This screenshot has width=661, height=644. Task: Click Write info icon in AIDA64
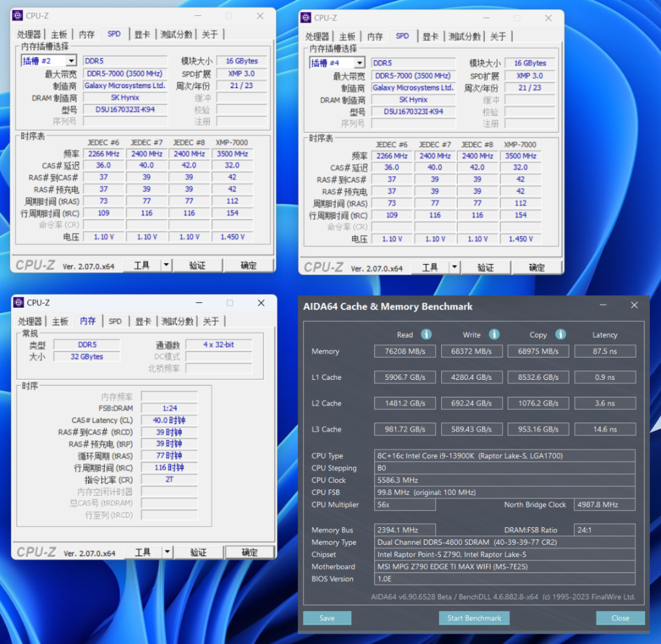[x=494, y=335]
